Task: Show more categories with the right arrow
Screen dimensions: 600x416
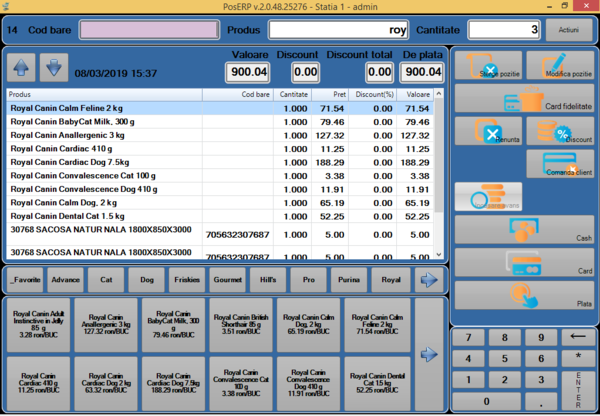Action: [428, 279]
